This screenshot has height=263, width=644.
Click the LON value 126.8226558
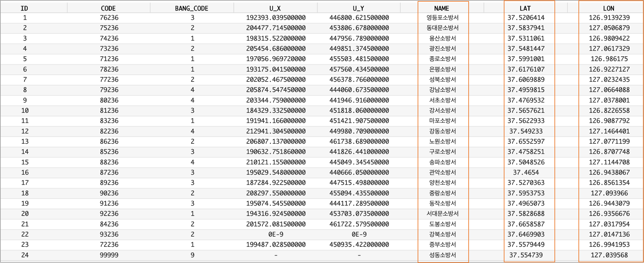click(x=609, y=110)
